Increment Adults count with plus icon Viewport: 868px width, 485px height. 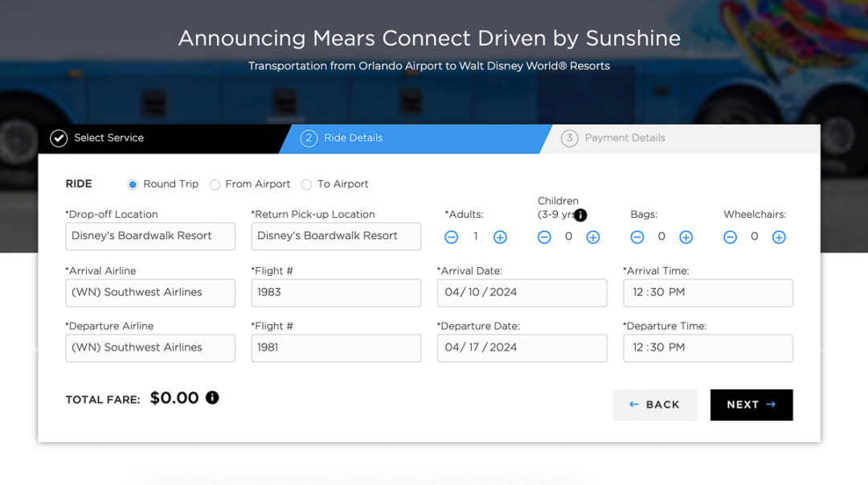pyautogui.click(x=500, y=236)
